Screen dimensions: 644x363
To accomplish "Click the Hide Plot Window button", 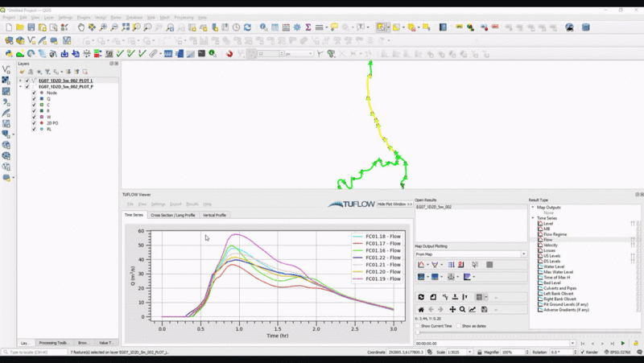I will point(394,204).
